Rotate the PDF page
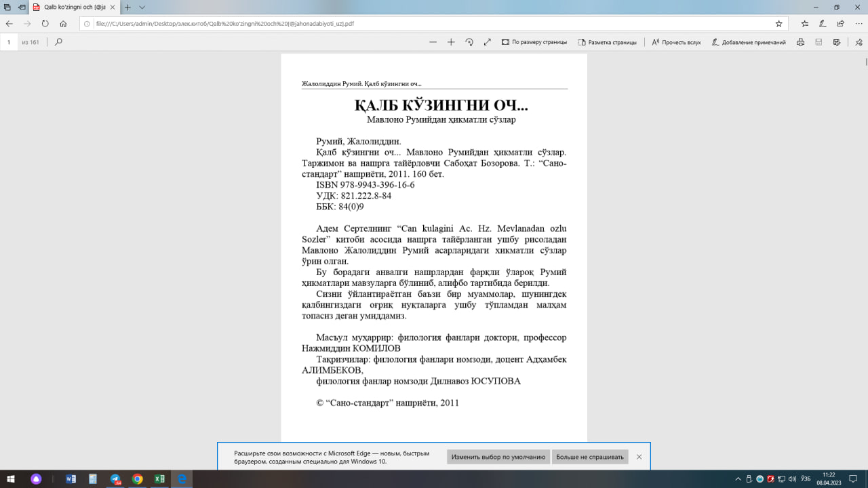Viewport: 868px width, 488px height. point(469,41)
